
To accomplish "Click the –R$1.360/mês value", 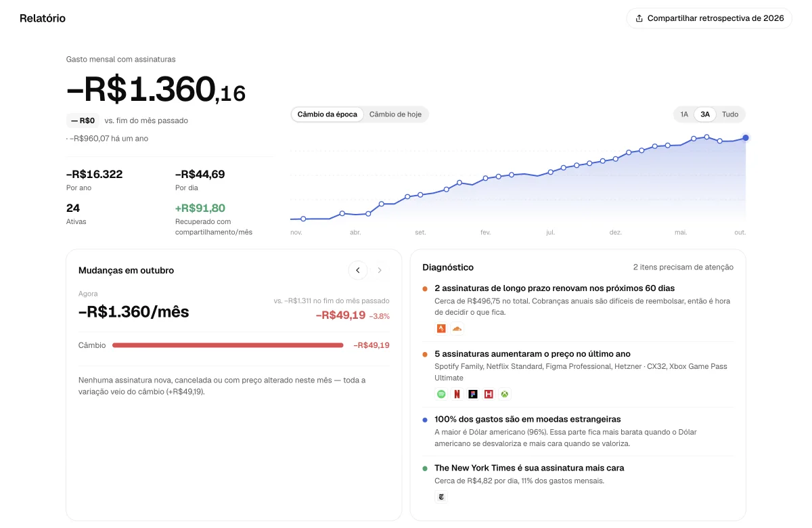I will click(x=134, y=312).
